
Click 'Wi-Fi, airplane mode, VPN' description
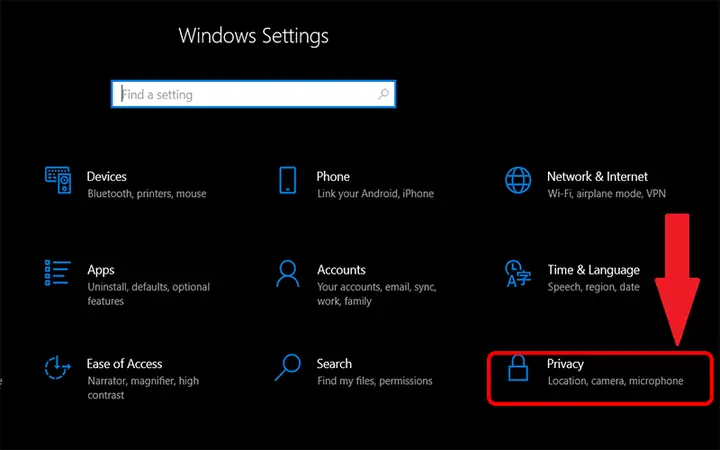[607, 194]
